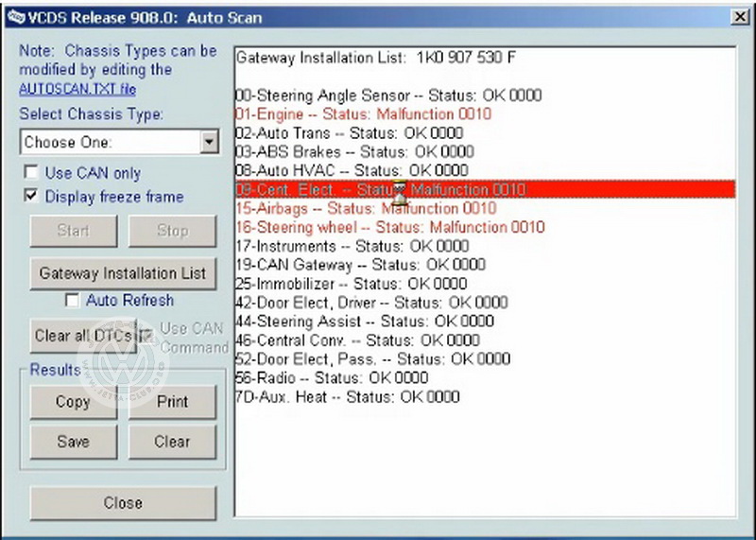Image resolution: width=756 pixels, height=540 pixels.
Task: Click the VCDS title bar app icon
Action: point(15,17)
